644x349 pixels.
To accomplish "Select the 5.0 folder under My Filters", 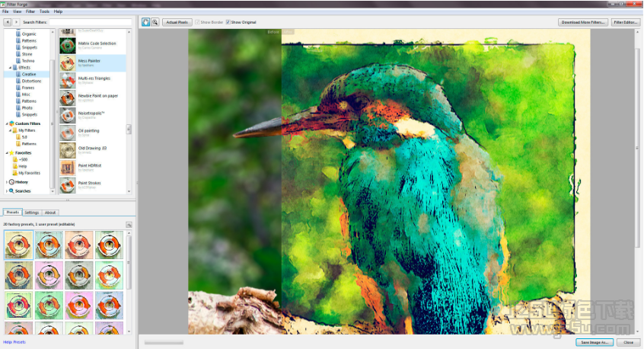I will tap(24, 137).
